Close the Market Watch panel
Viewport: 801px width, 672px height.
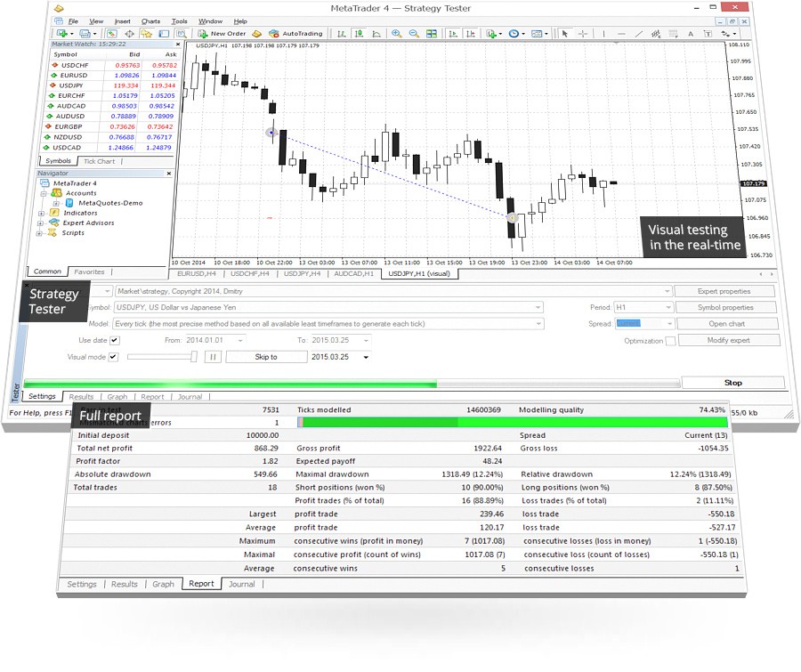(x=177, y=44)
